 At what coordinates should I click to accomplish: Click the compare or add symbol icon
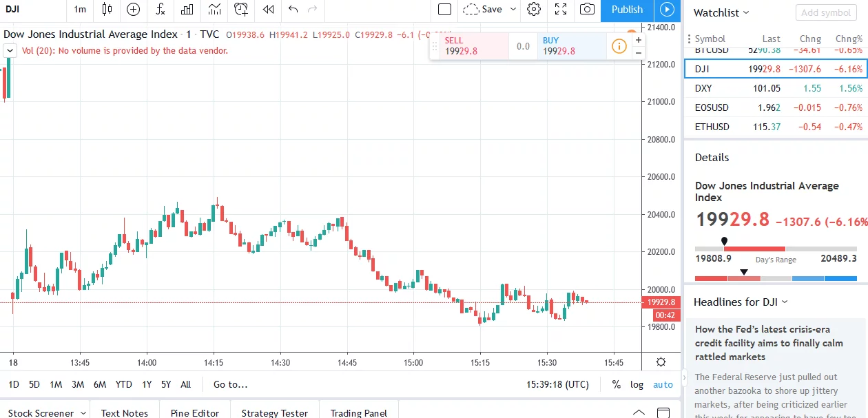[x=133, y=10]
